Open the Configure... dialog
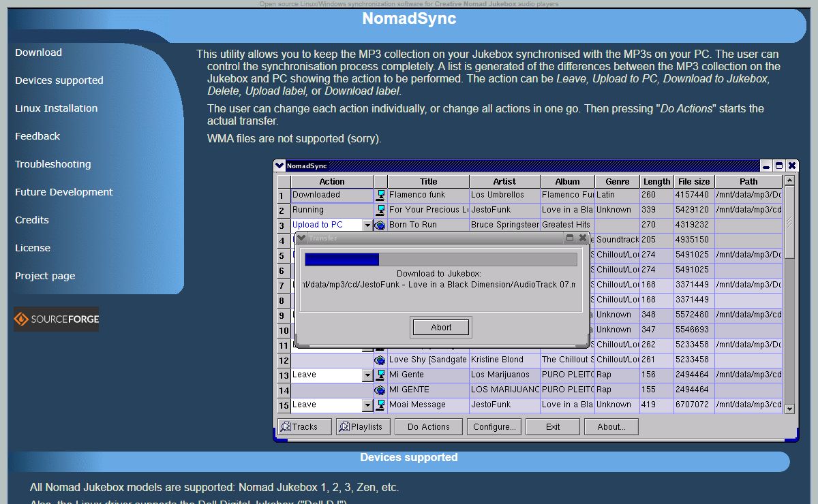The image size is (818, 504). pyautogui.click(x=494, y=427)
